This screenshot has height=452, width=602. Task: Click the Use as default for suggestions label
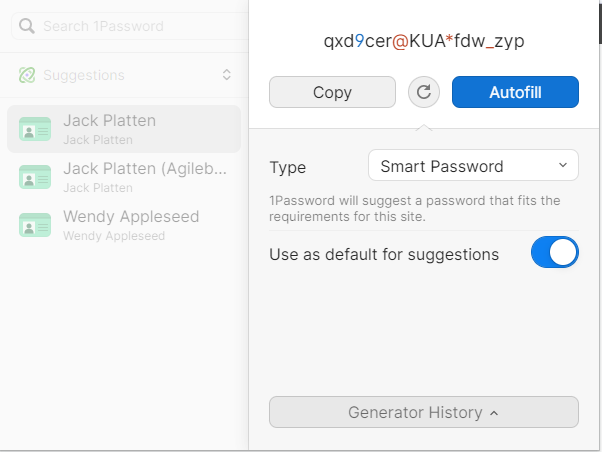[384, 254]
